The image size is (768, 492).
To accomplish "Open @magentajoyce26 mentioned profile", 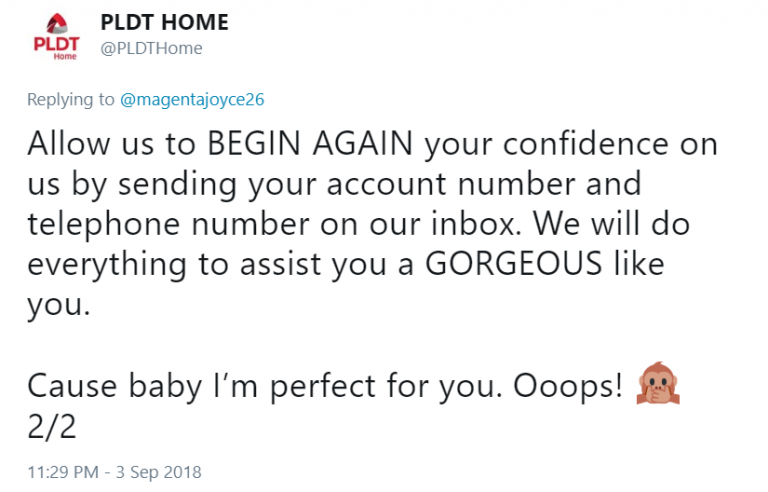I will pos(192,99).
